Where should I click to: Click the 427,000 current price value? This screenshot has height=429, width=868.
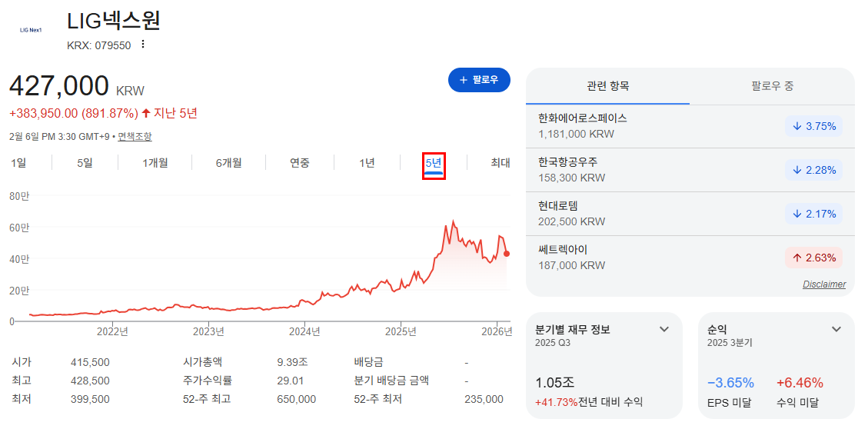[59, 86]
